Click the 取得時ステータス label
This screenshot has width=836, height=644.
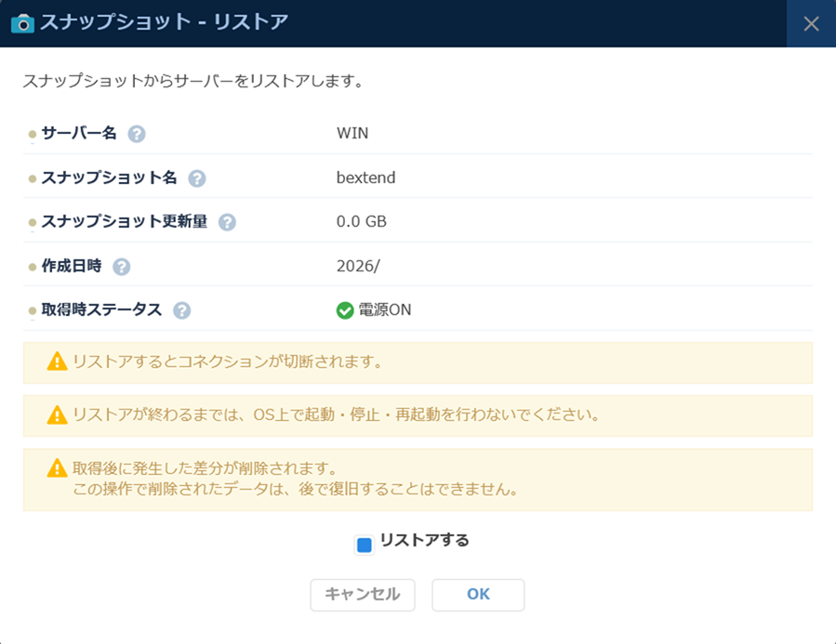(x=102, y=309)
